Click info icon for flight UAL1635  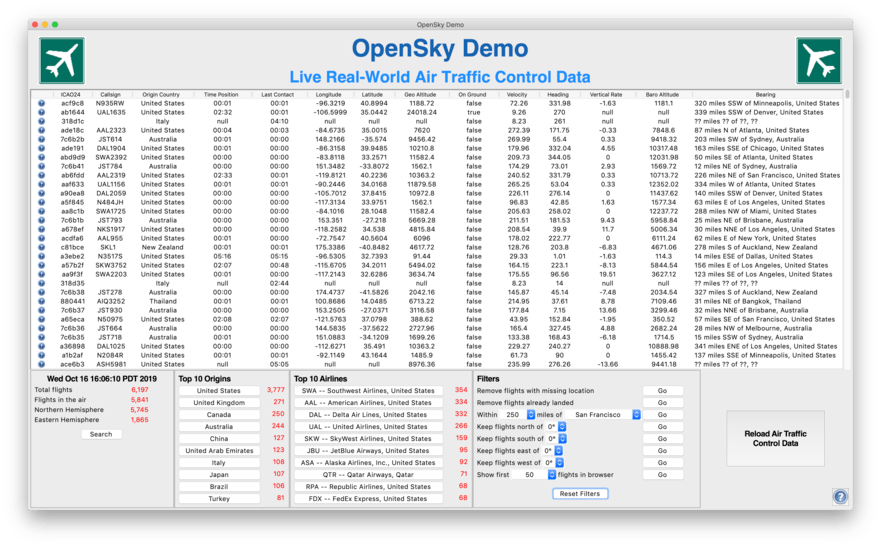coord(42,112)
